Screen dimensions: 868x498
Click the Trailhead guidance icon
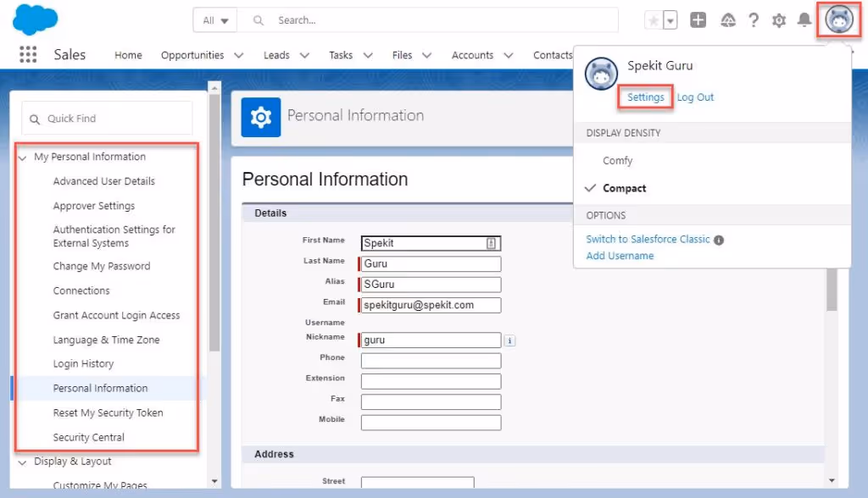728,20
